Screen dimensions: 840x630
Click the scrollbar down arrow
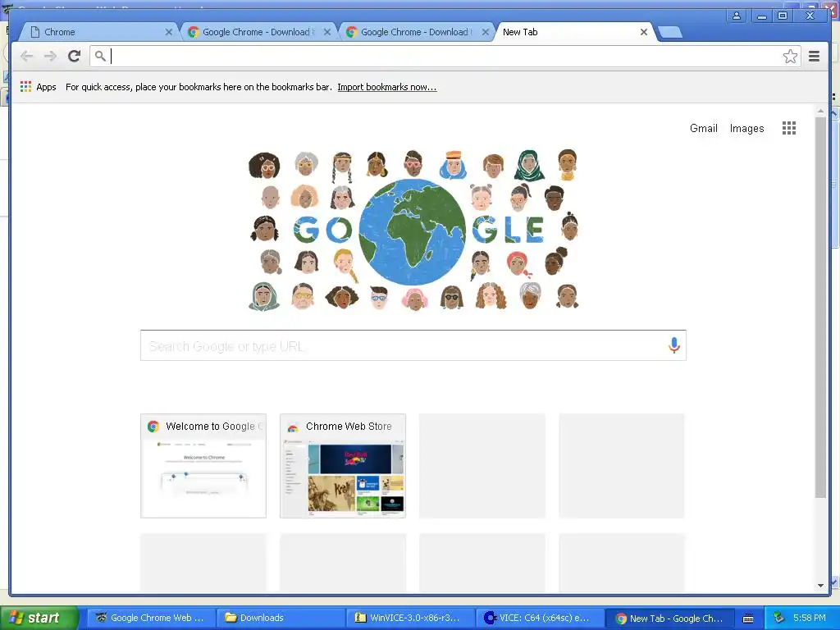(820, 586)
